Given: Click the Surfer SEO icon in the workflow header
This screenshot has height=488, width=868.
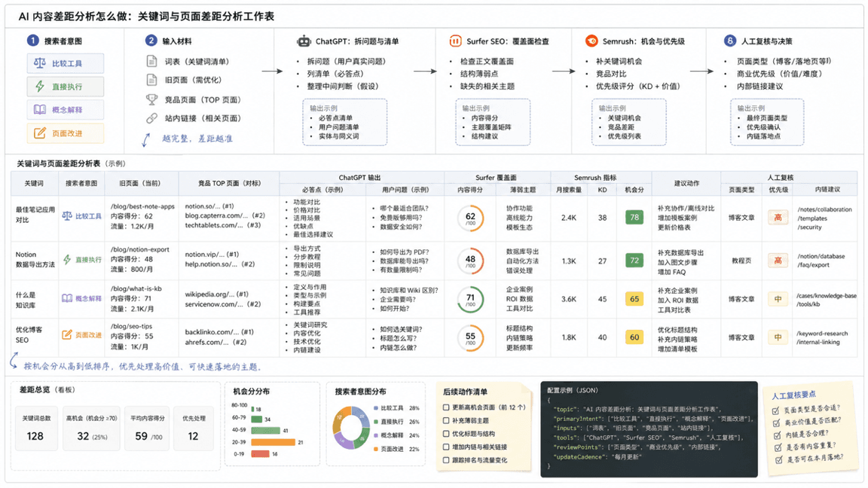Looking at the screenshot, I should pos(455,41).
